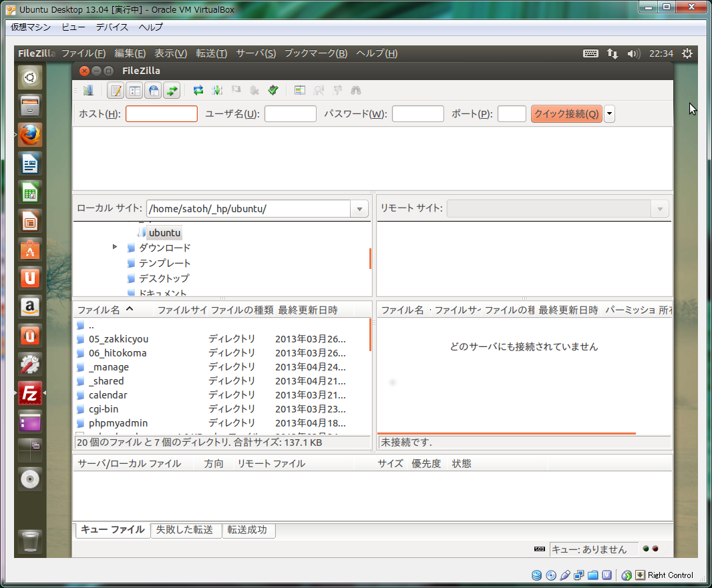Click the sound volume indicator icon
The image size is (712, 588).
[x=633, y=53]
